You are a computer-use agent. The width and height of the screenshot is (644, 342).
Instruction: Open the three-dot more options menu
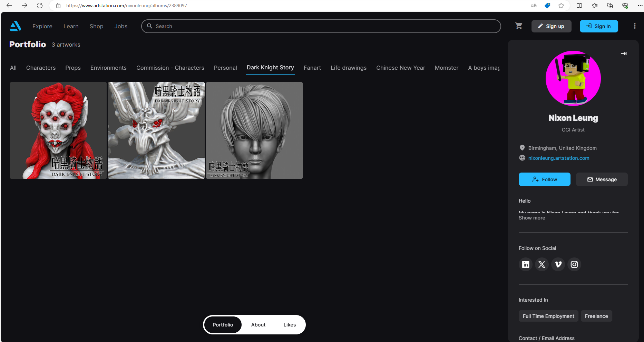click(x=634, y=26)
